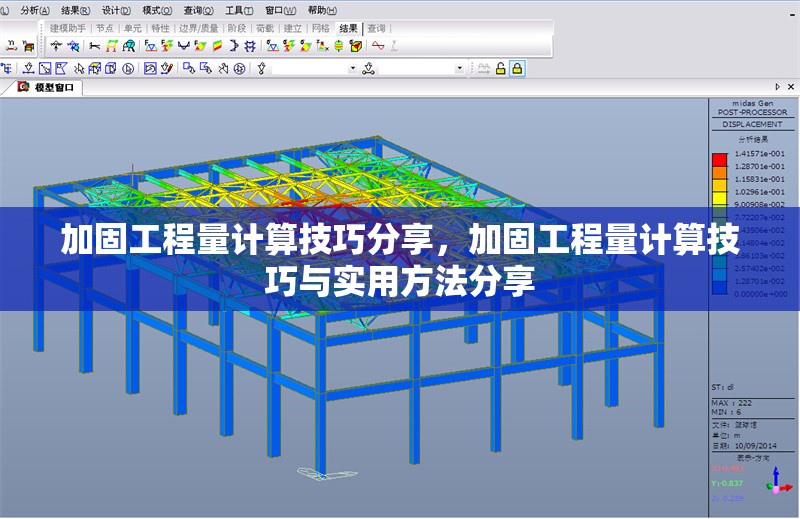Click the red color in displacement legend
Image resolution: width=800 pixels, height=519 pixels.
pyautogui.click(x=718, y=159)
